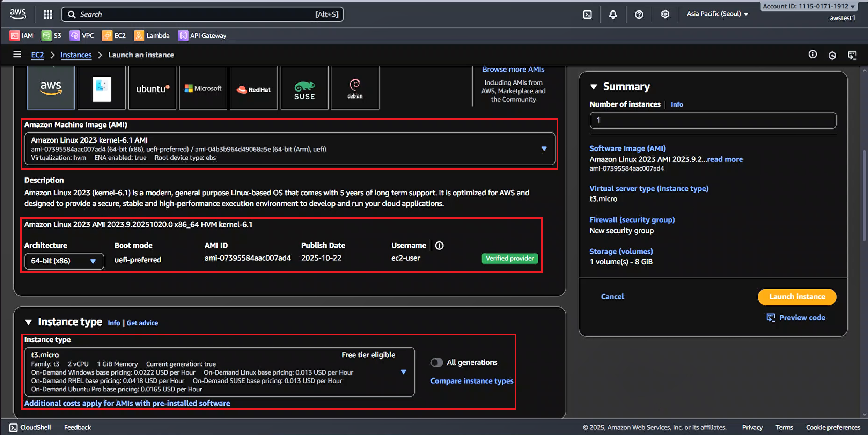868x435 pixels.
Task: Open the Architecture 64-bit (x86) dropdown
Action: tap(64, 261)
